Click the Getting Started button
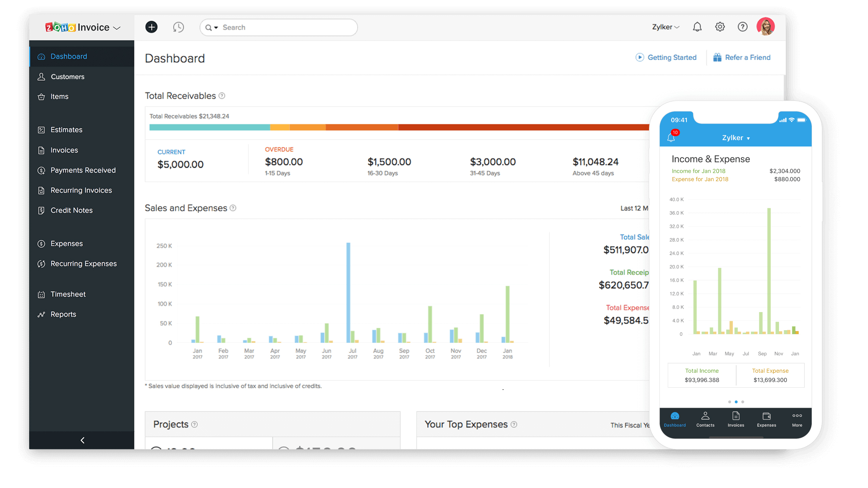 click(x=665, y=57)
